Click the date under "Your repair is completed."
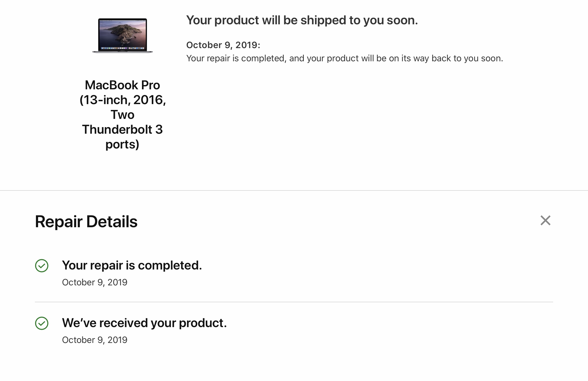 tap(95, 282)
